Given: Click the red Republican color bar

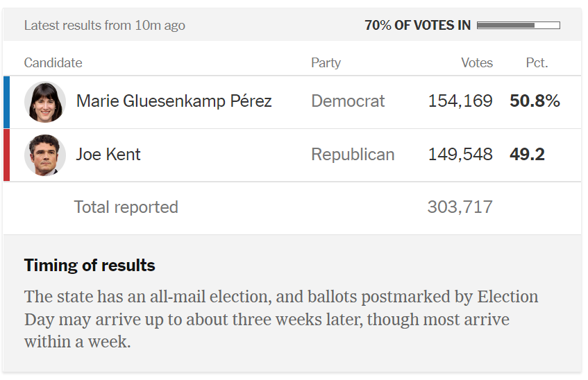Looking at the screenshot, I should [7, 155].
